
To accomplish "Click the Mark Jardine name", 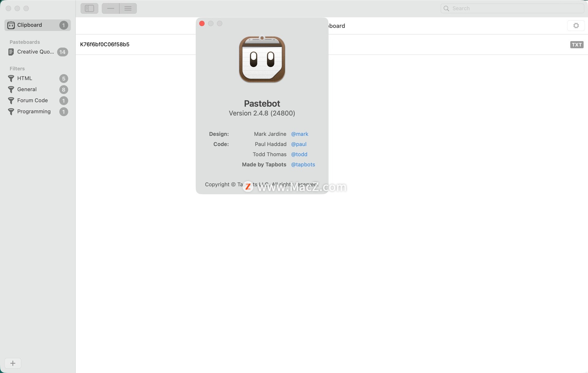I will tap(270, 134).
